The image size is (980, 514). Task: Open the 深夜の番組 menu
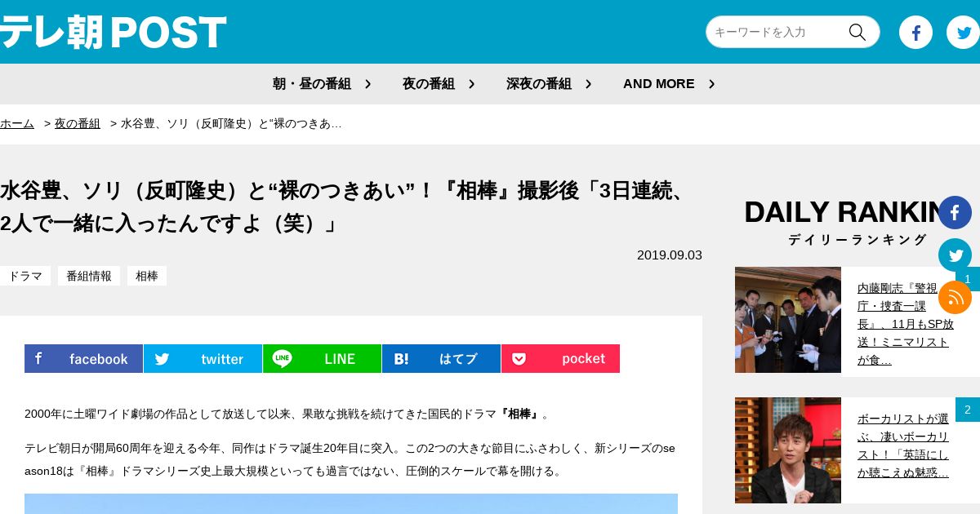(x=539, y=84)
